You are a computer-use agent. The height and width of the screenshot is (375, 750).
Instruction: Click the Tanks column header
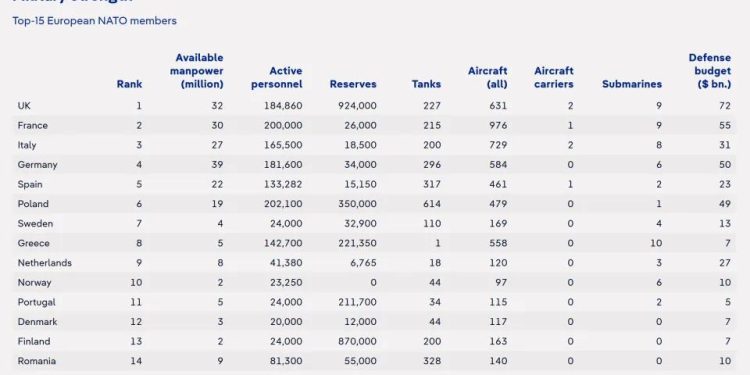point(426,84)
